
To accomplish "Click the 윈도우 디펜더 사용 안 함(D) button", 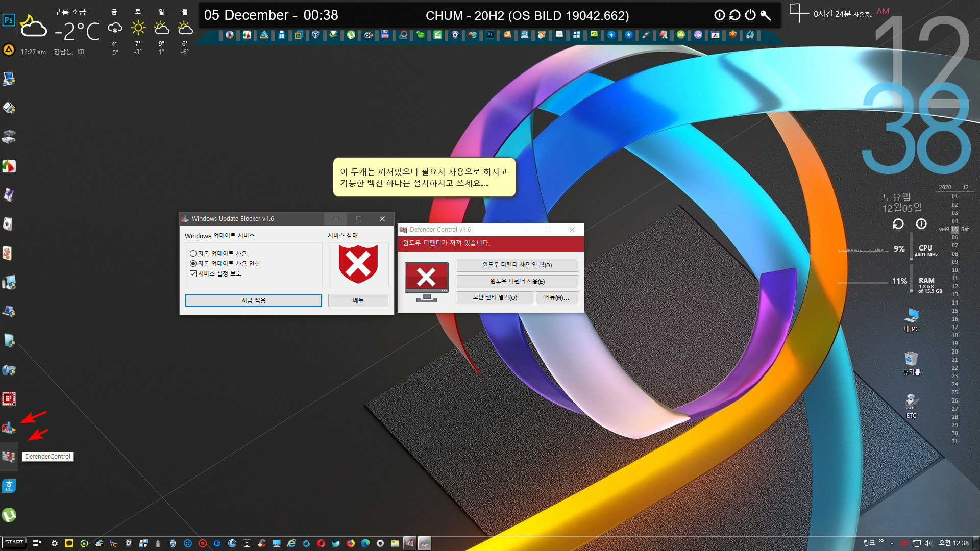I will (x=517, y=265).
